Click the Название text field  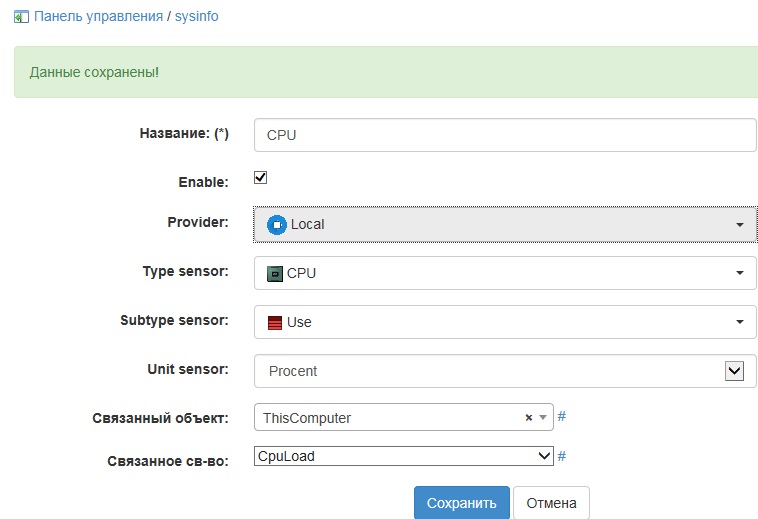tap(505, 135)
